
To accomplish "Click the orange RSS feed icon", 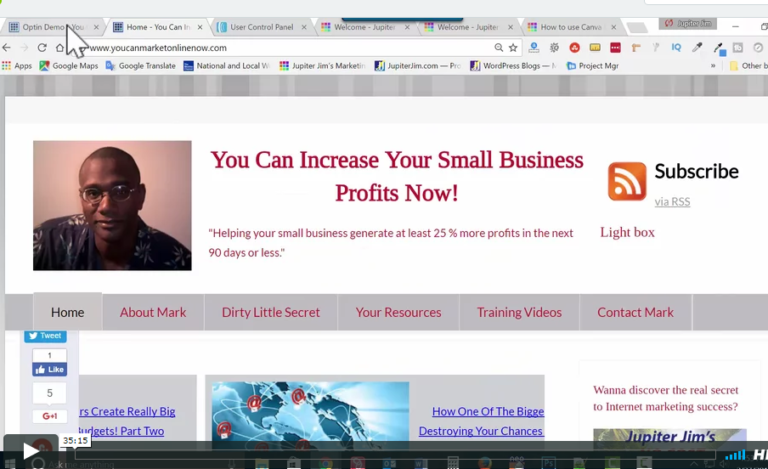I will pos(627,181).
